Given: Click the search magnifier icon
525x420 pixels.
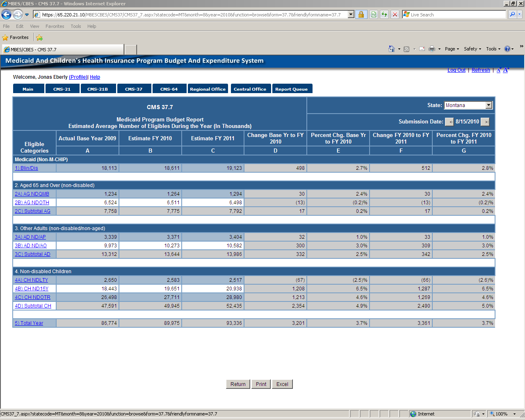Looking at the screenshot, I should (x=512, y=15).
